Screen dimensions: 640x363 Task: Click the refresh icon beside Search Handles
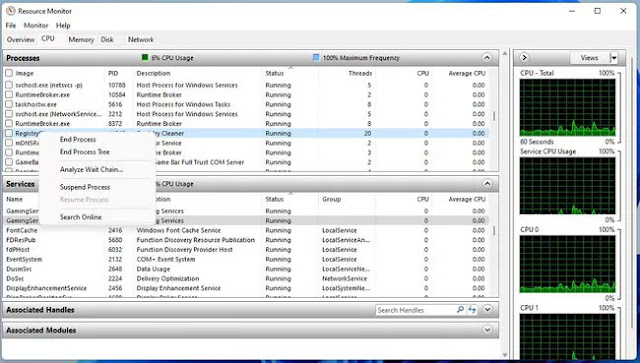[x=472, y=310]
